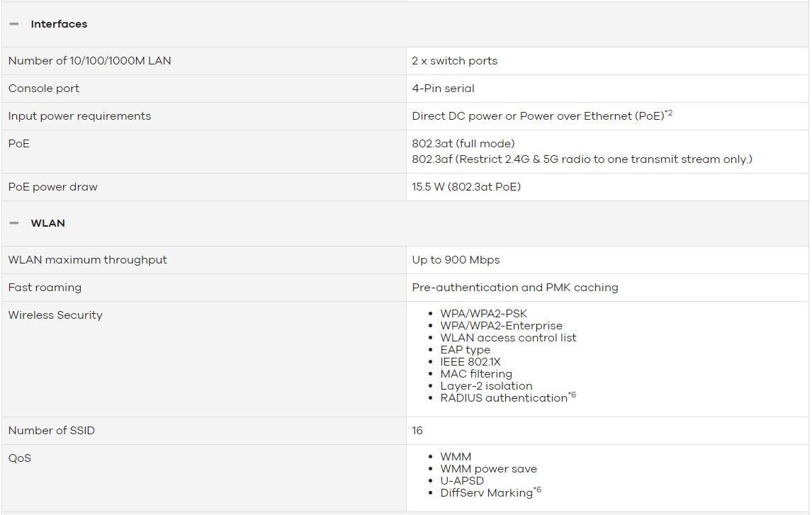Screen dimensions: 812x515
Task: Click the Number of SSID label
Action: (52, 431)
